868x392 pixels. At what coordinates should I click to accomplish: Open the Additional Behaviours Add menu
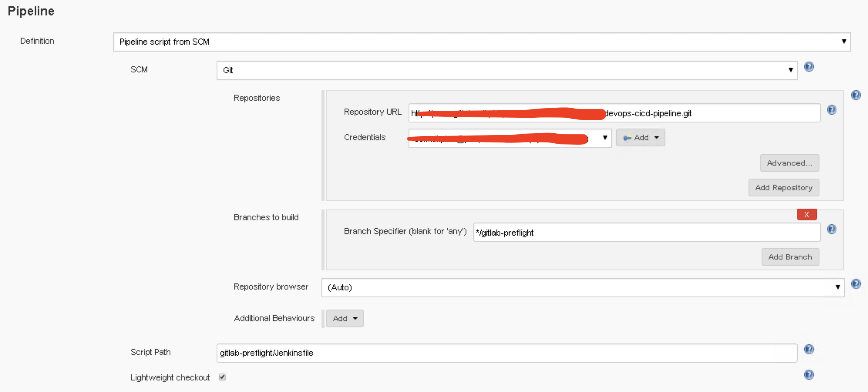345,318
